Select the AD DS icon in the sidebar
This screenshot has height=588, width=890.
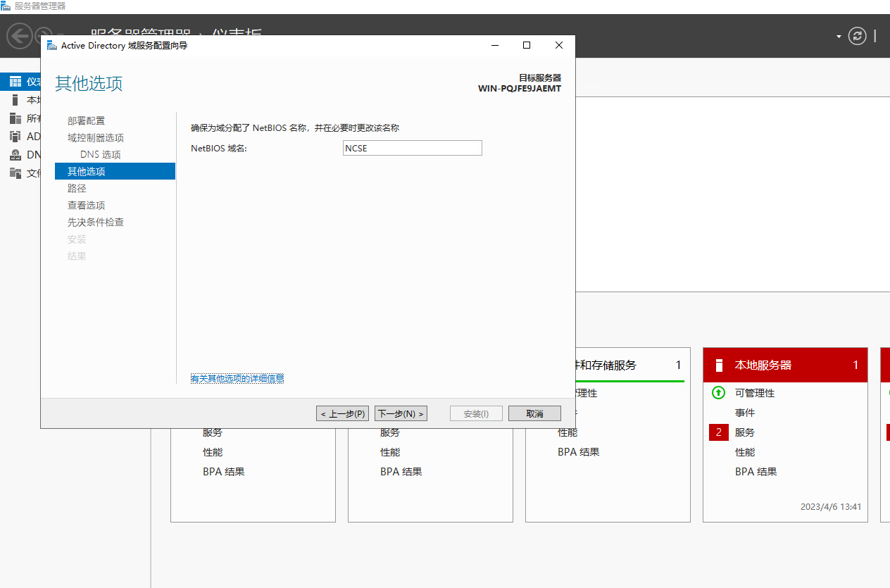click(15, 137)
